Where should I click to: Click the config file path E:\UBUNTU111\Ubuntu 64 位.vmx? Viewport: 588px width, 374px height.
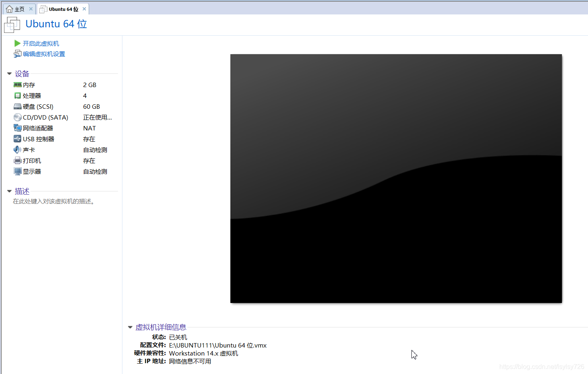(x=218, y=345)
